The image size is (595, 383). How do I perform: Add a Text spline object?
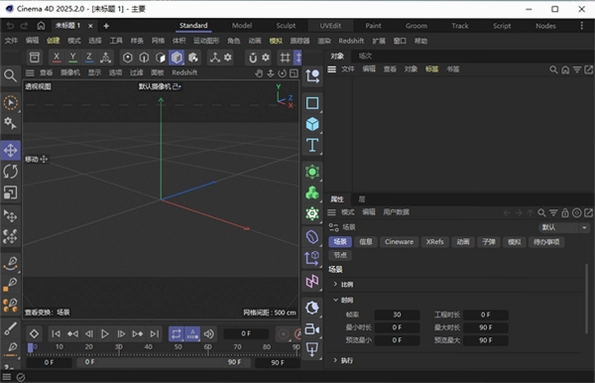(x=312, y=145)
